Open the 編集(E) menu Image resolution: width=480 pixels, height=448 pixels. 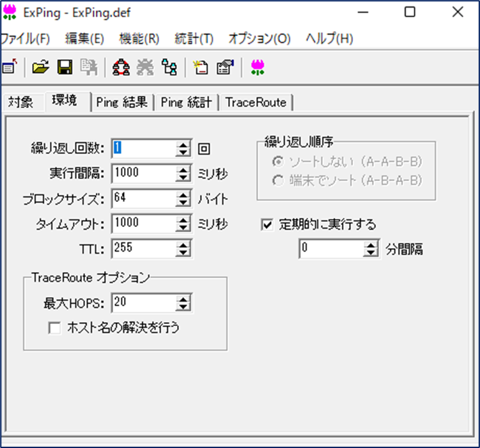[x=84, y=38]
